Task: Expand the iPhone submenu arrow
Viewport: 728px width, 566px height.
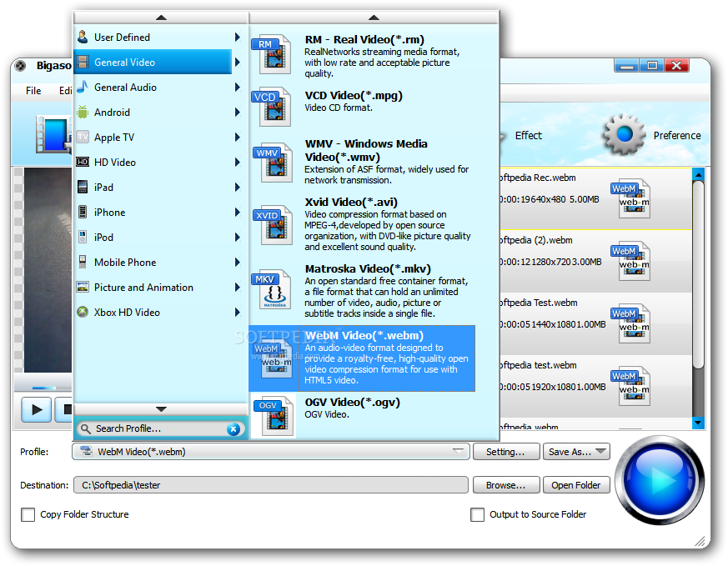Action: [238, 212]
